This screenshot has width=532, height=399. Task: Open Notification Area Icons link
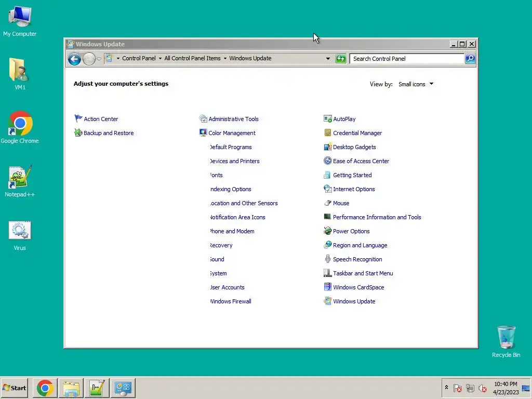(x=237, y=217)
